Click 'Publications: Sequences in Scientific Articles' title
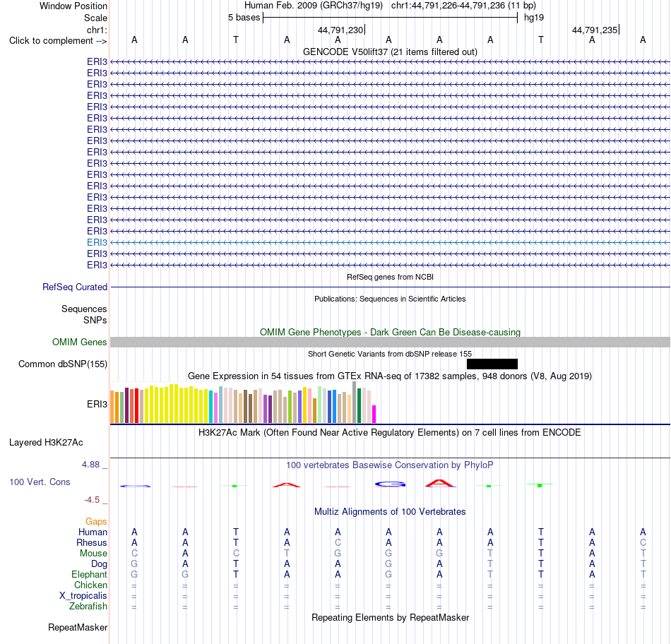 (x=390, y=299)
